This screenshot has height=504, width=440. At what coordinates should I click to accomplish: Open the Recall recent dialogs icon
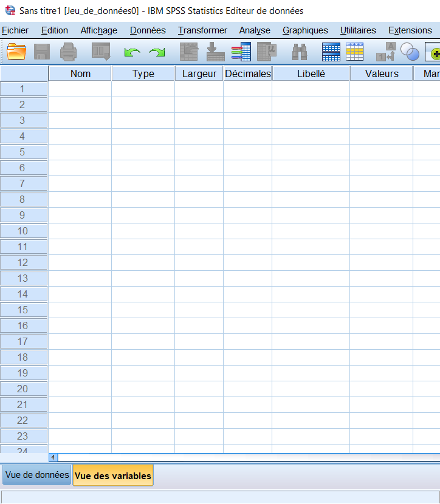pyautogui.click(x=101, y=52)
